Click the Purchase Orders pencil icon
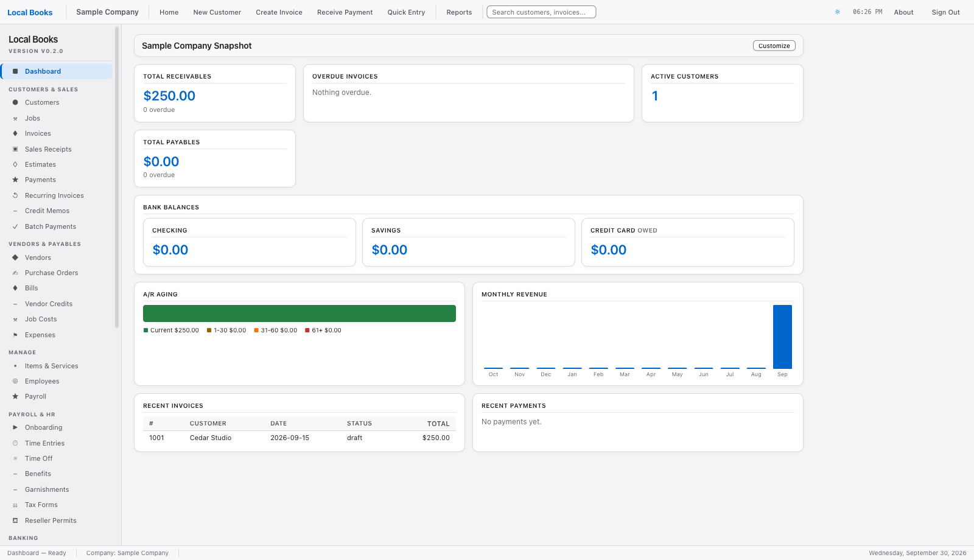 pos(15,273)
